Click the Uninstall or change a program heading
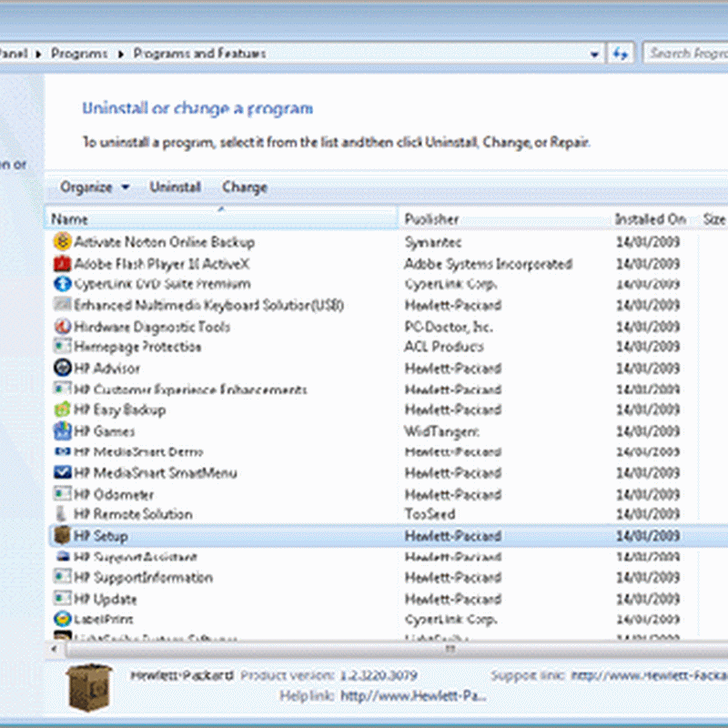 pyautogui.click(x=197, y=108)
